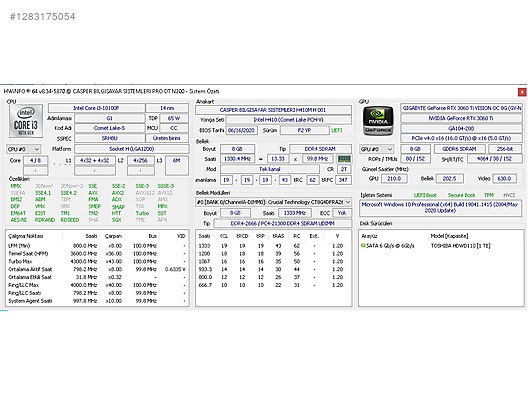Click the 0.6335 V VID value

click(175, 269)
